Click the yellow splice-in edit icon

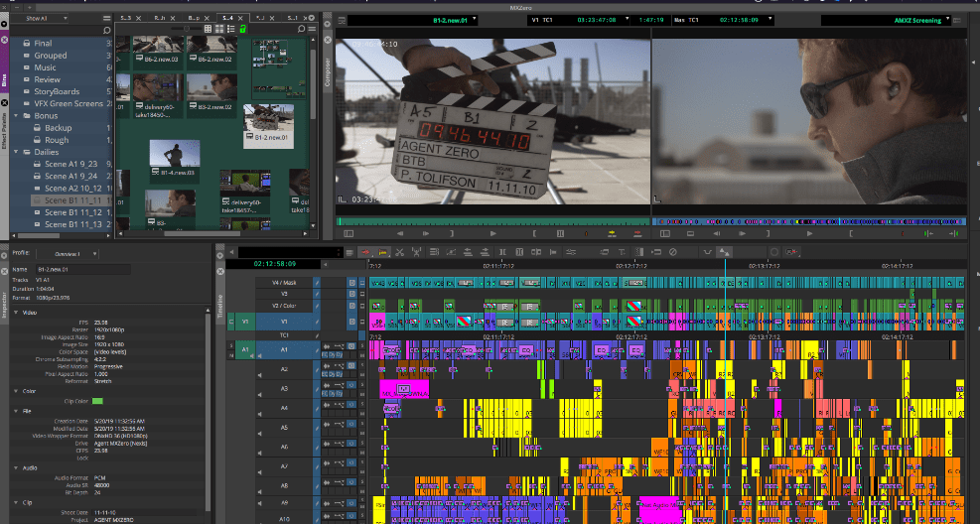point(611,233)
